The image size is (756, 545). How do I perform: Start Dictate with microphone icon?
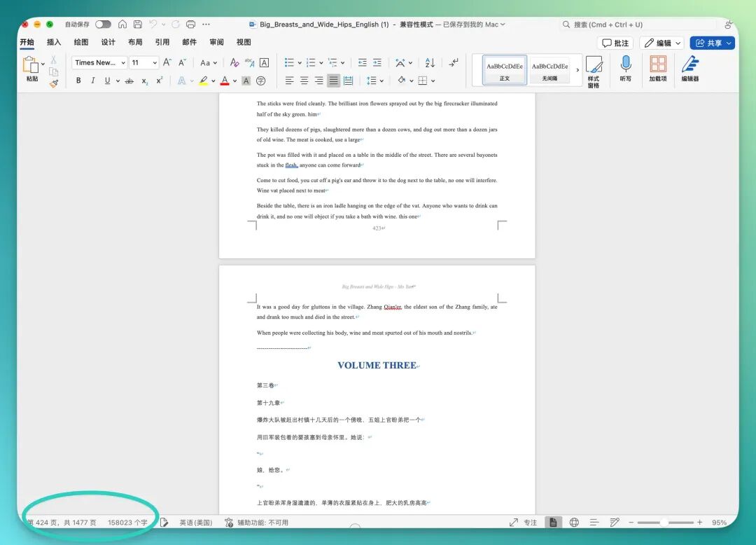coord(625,68)
